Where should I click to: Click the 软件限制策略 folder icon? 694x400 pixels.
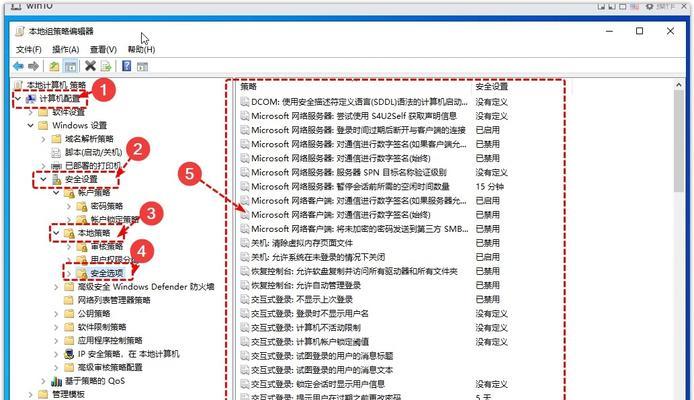pos(69,327)
